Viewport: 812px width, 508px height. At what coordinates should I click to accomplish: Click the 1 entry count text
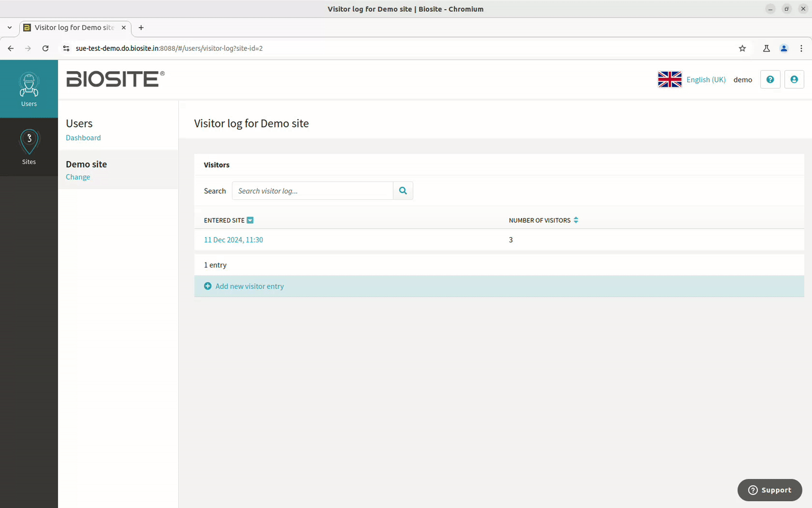click(215, 265)
